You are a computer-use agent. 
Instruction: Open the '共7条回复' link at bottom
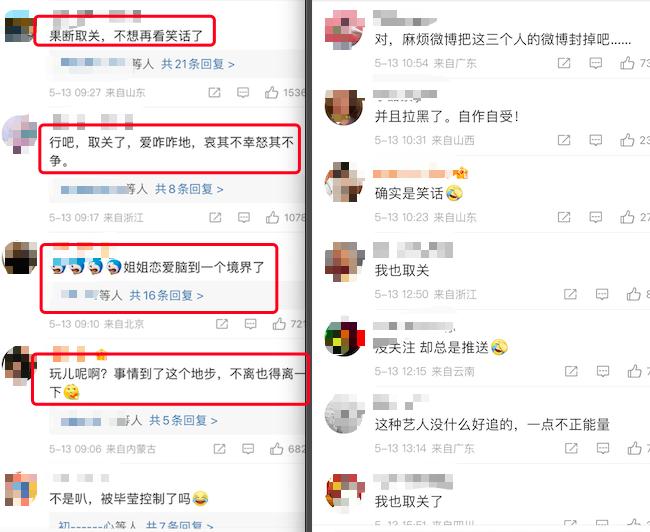pos(180,526)
